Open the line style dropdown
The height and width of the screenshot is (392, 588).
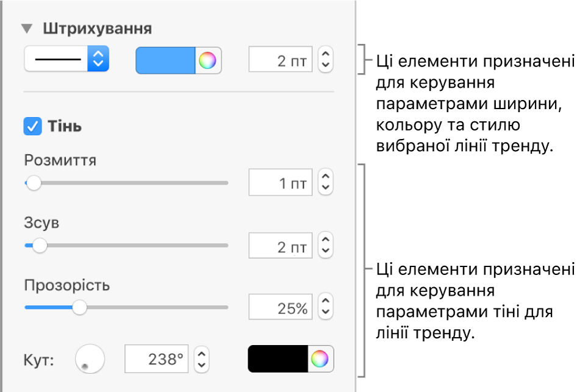(66, 60)
